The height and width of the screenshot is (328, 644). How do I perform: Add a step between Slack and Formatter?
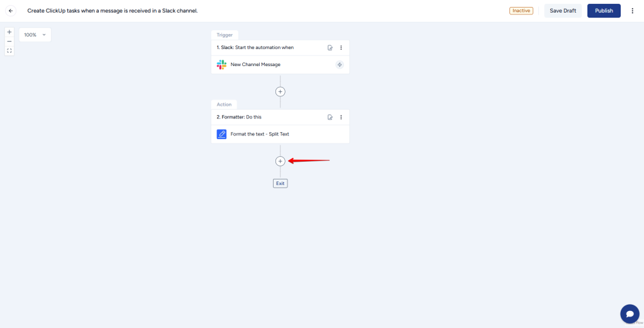pos(280,91)
